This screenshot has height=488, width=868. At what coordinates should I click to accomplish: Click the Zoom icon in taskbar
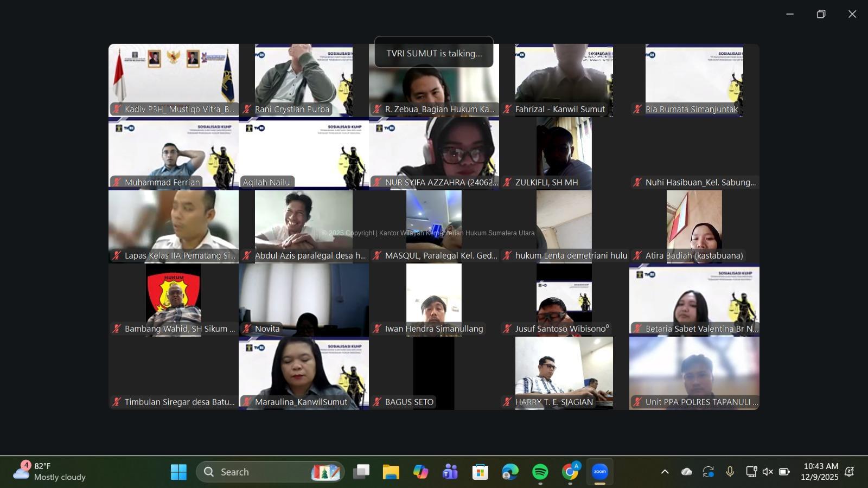pos(599,472)
